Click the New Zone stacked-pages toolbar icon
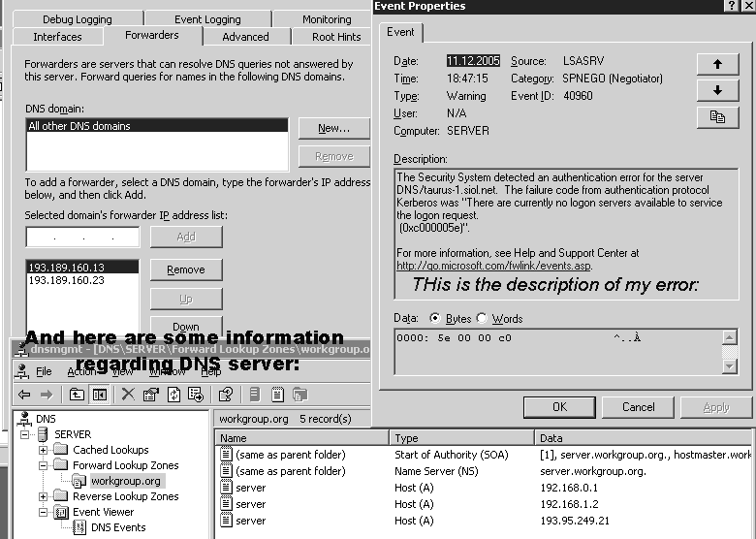The width and height of the screenshot is (756, 539). point(299,395)
